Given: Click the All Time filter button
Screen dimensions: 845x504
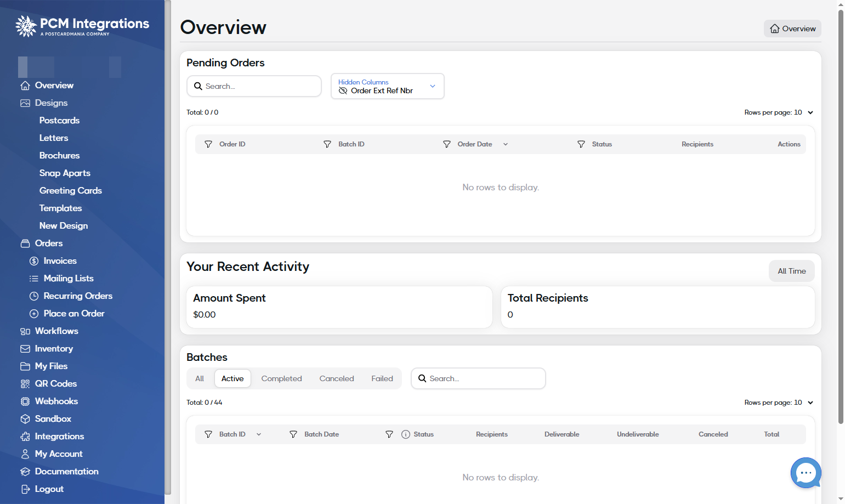Looking at the screenshot, I should 792,271.
